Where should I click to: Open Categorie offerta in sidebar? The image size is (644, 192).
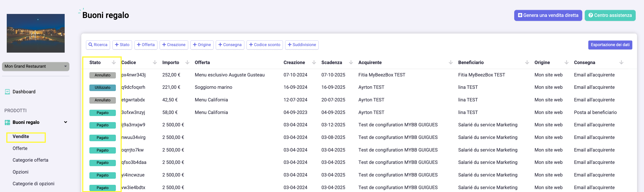click(31, 160)
